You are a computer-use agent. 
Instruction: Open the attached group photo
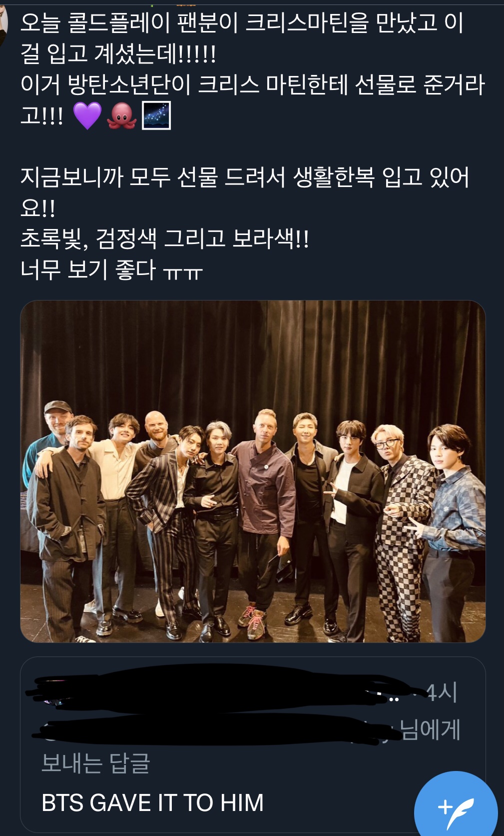click(253, 471)
